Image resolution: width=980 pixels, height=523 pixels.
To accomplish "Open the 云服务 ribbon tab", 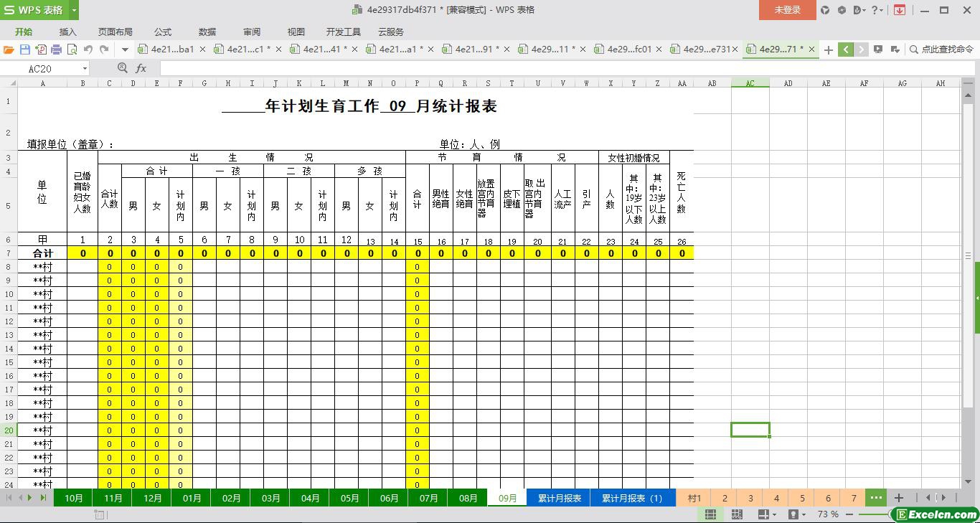I will (x=390, y=32).
